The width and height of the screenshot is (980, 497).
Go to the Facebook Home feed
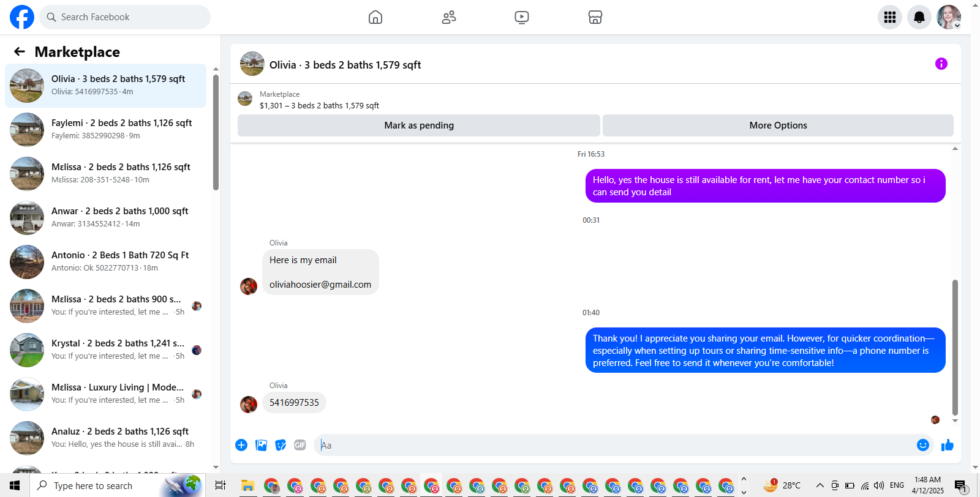coord(375,17)
